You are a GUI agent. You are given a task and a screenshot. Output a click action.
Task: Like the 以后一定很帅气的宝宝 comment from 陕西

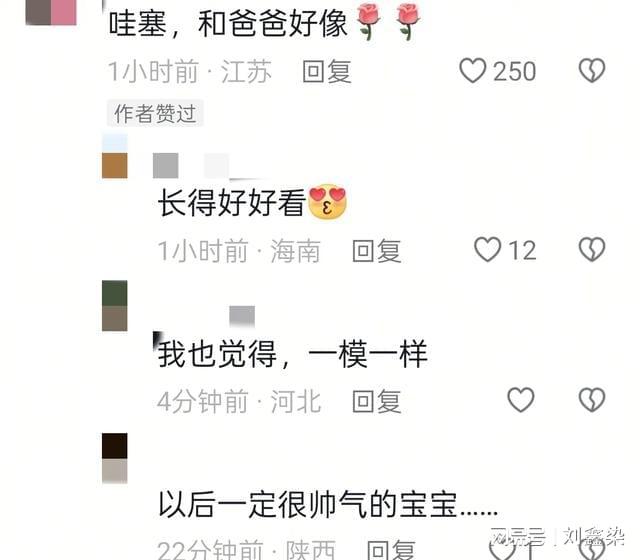(502, 549)
